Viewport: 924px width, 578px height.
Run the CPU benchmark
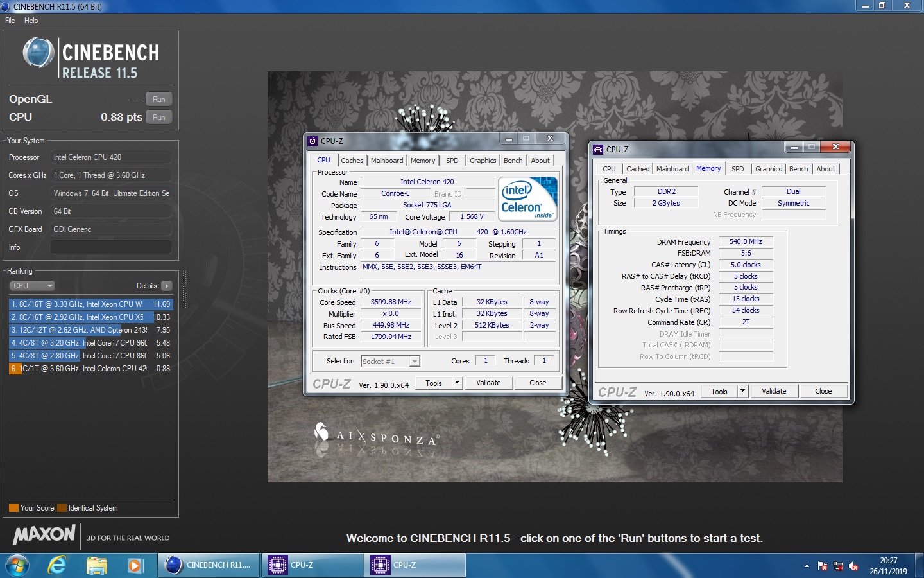[159, 118]
